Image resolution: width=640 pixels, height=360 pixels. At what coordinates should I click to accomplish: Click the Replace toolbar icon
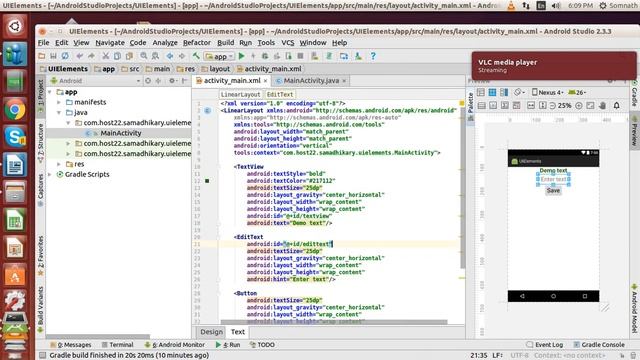click(x=156, y=56)
